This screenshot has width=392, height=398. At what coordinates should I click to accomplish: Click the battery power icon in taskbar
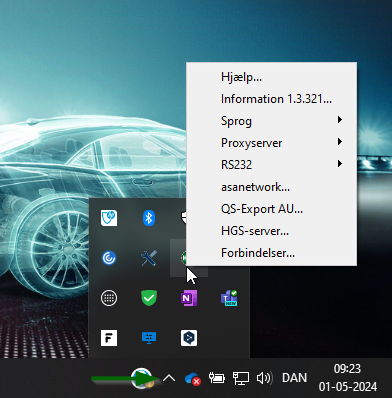(x=217, y=378)
